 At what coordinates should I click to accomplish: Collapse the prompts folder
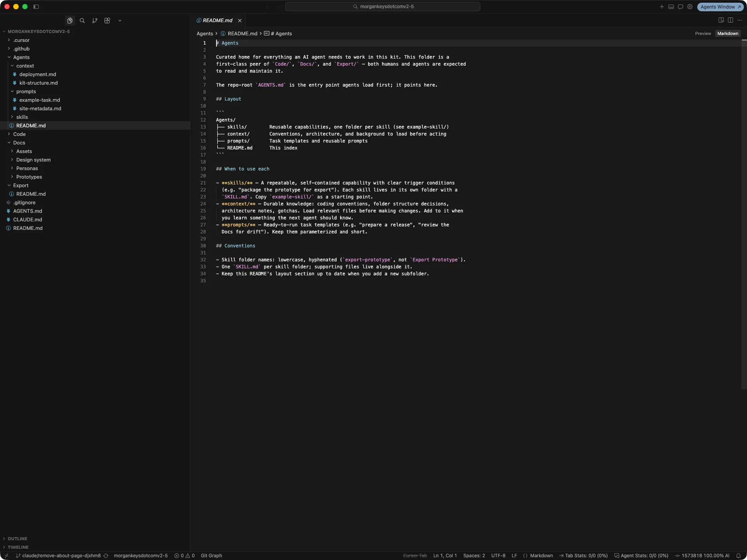(26, 91)
